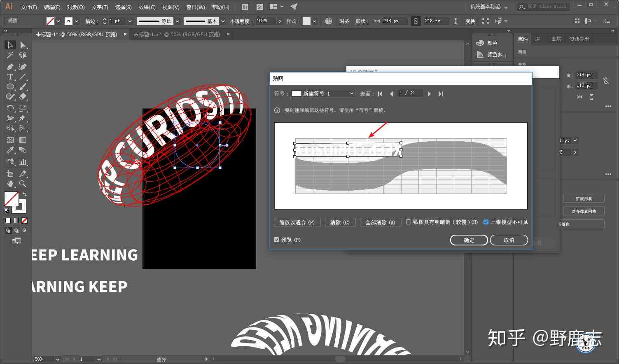Select the Zoom magnifier tool
This screenshot has width=619, height=364.
[23, 184]
